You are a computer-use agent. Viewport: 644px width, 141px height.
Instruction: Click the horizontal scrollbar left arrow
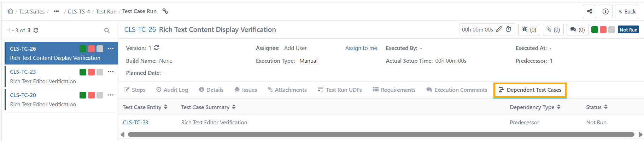coord(122,135)
